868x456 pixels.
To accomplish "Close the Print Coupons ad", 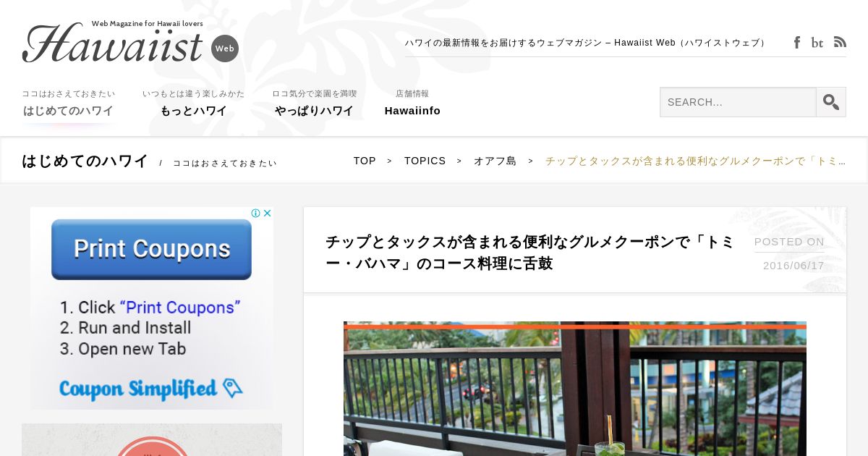I will point(267,213).
